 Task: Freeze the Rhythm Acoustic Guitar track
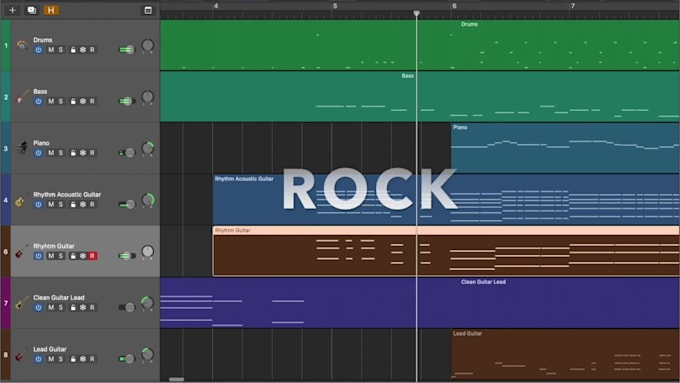tap(83, 204)
